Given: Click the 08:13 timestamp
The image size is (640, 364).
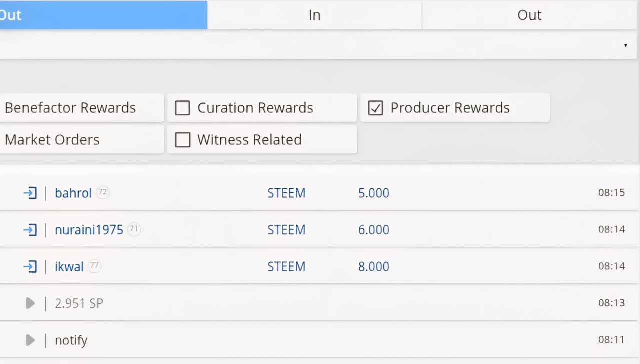Looking at the screenshot, I should pos(611,303).
